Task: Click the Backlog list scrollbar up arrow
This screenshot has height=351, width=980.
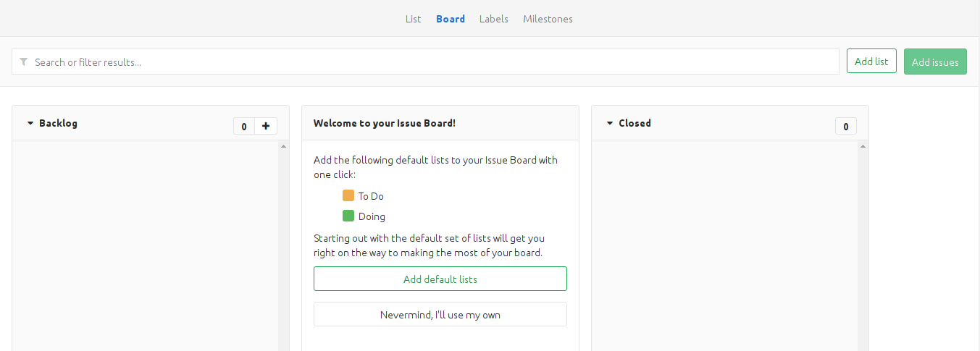Action: (283, 146)
